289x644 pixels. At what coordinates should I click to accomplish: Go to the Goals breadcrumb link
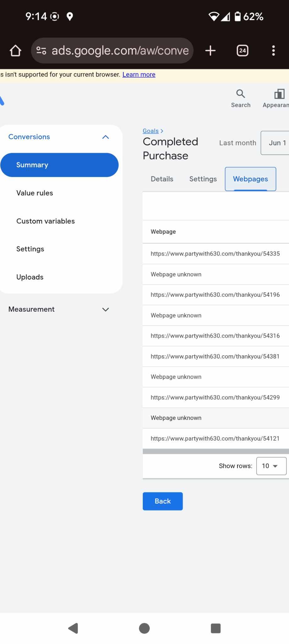pyautogui.click(x=151, y=131)
